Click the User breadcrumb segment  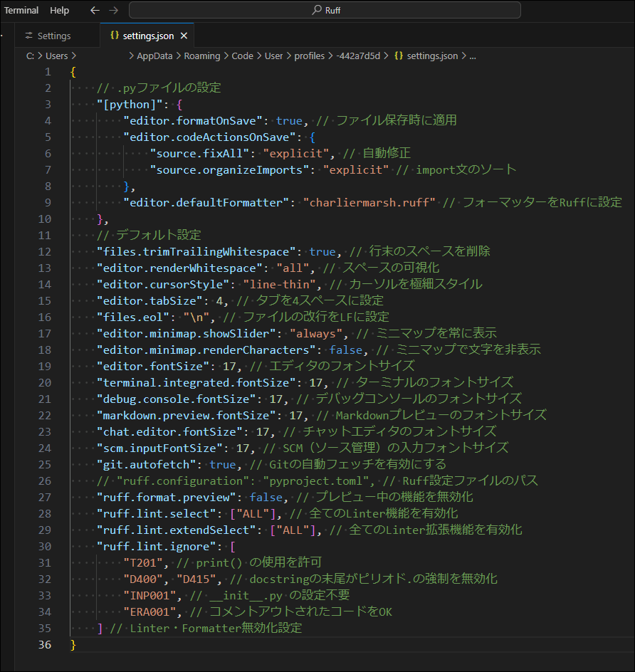pos(273,56)
